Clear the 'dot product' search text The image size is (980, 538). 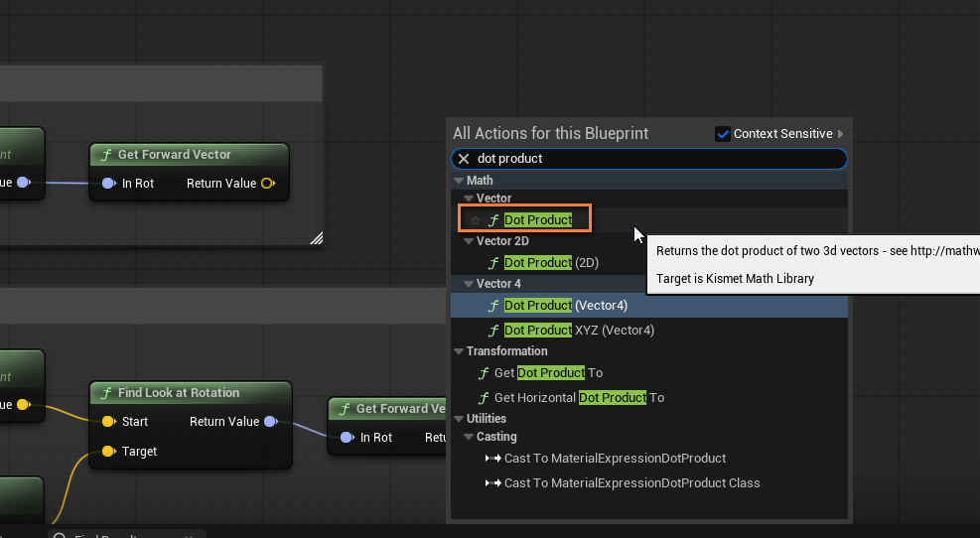point(464,159)
